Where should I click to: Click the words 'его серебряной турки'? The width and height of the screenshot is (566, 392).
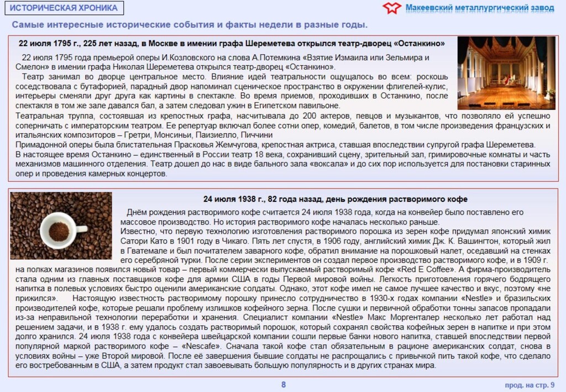tap(161, 260)
